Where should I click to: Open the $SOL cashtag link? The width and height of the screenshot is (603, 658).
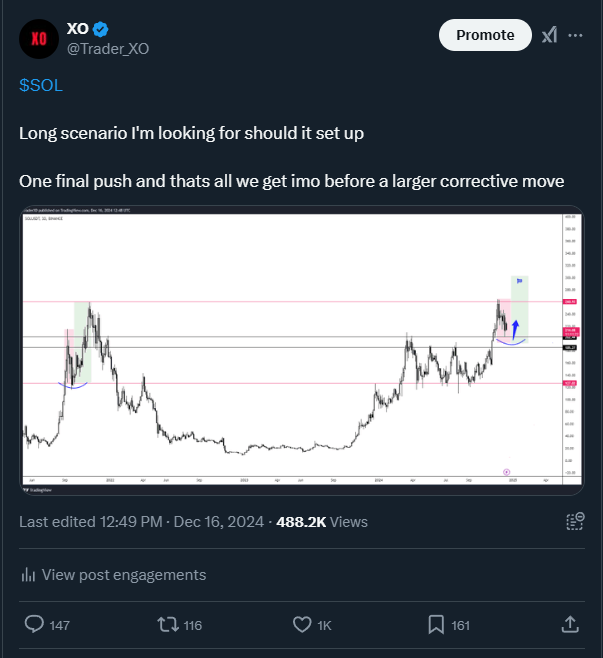click(x=41, y=85)
